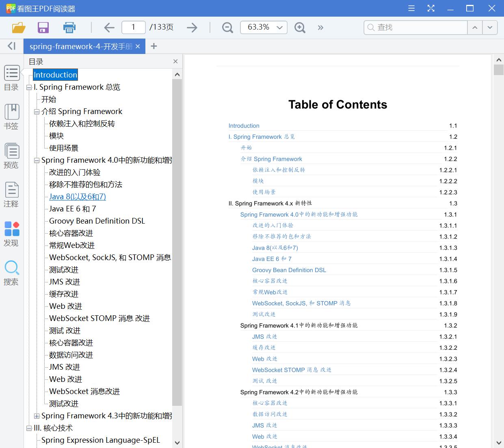The height and width of the screenshot is (448, 504).
Task: Click the outline panel scrollbar thumb
Action: click(177, 242)
